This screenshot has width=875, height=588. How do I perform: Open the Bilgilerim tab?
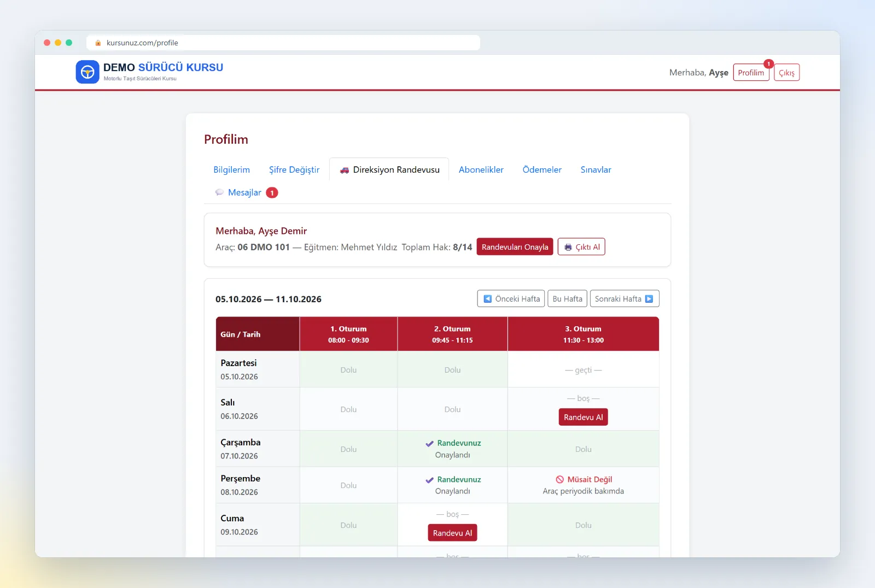[231, 169]
